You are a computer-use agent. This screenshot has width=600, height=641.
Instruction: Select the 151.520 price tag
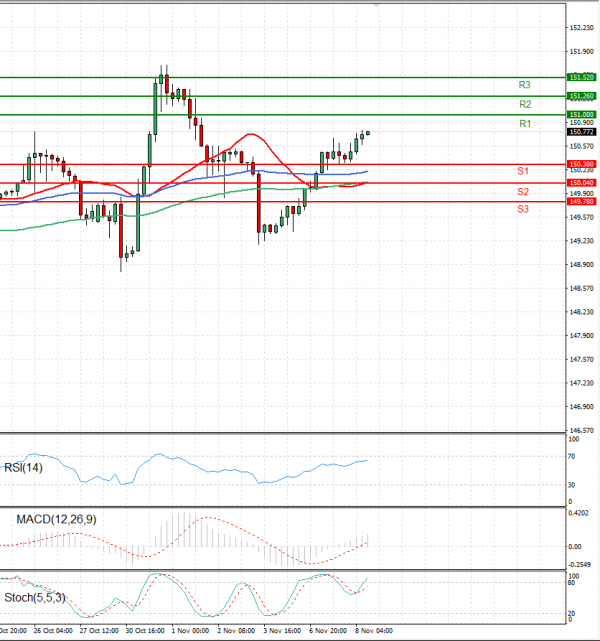point(581,77)
